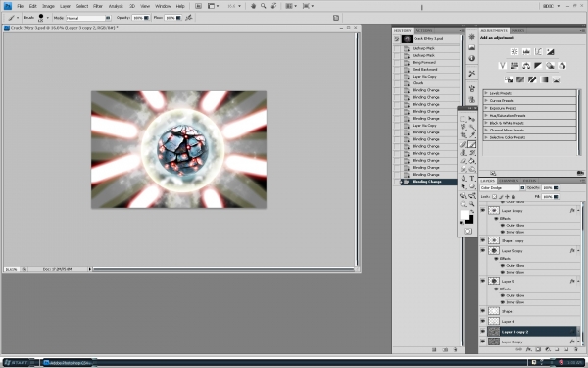
Task: Hide the Layer 5 copy layer
Action: click(x=482, y=250)
